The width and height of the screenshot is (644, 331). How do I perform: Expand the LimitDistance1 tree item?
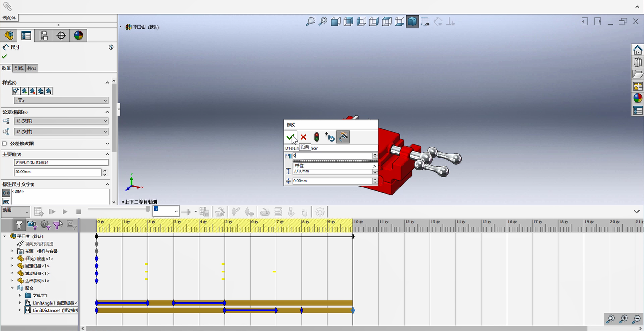tap(20, 310)
